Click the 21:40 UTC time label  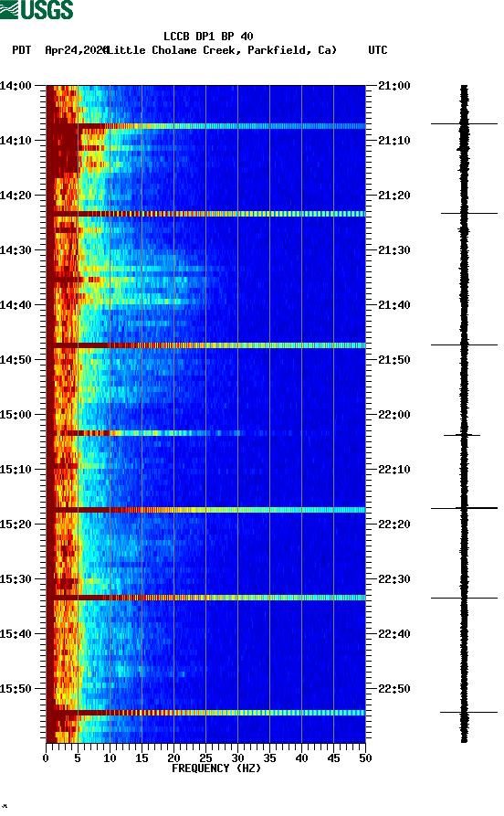click(x=394, y=305)
